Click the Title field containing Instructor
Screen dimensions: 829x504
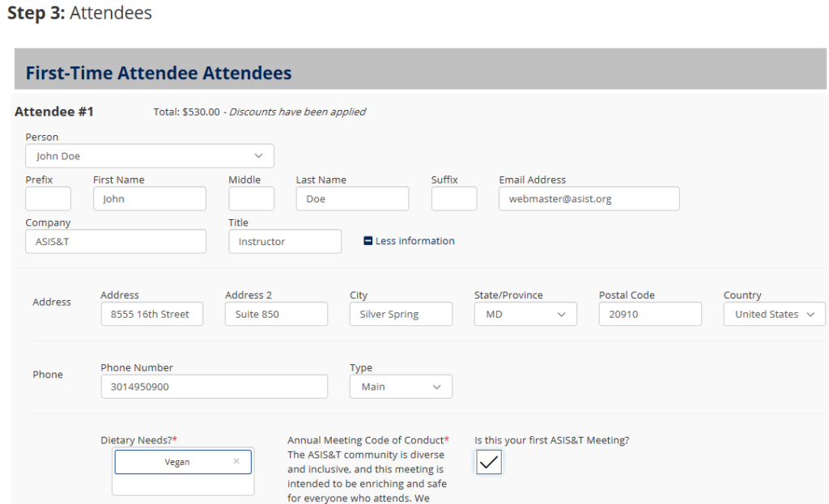click(285, 241)
